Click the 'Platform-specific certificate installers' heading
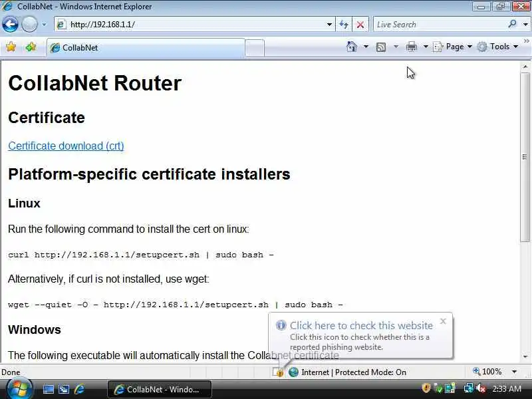The image size is (532, 399). point(149,174)
